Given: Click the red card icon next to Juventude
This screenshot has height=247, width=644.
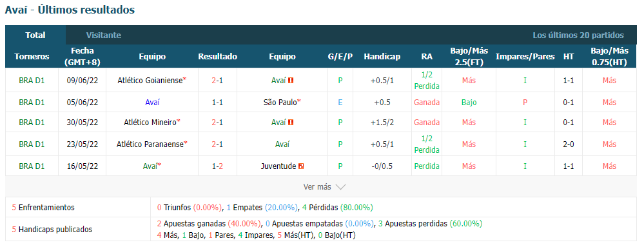Looking at the screenshot, I should tap(302, 166).
